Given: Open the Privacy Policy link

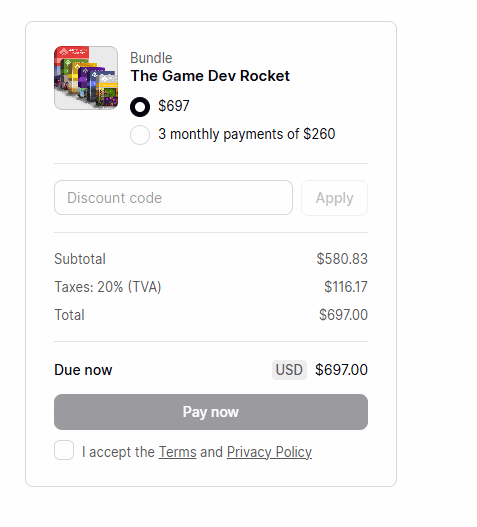Looking at the screenshot, I should pyautogui.click(x=269, y=452).
